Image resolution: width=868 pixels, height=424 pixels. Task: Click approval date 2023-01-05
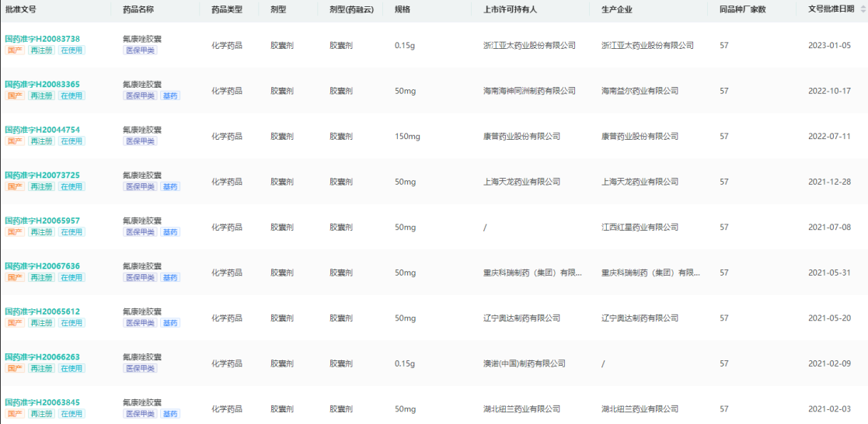point(829,45)
